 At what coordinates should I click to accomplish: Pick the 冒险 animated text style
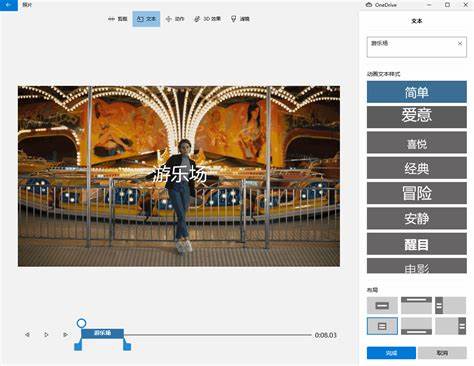[417, 193]
